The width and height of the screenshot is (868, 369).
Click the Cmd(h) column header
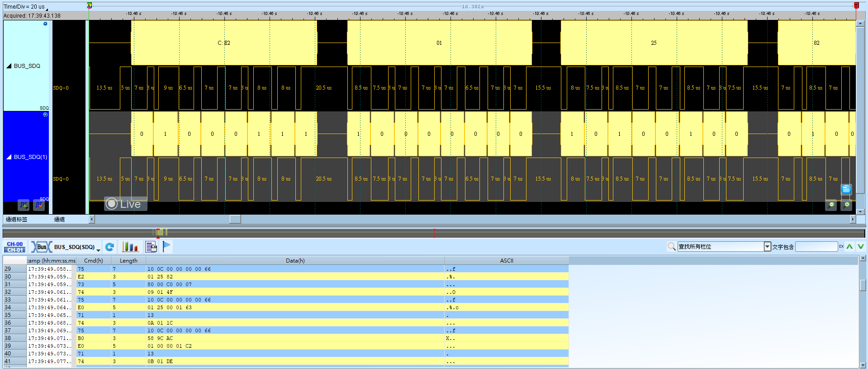[94, 261]
